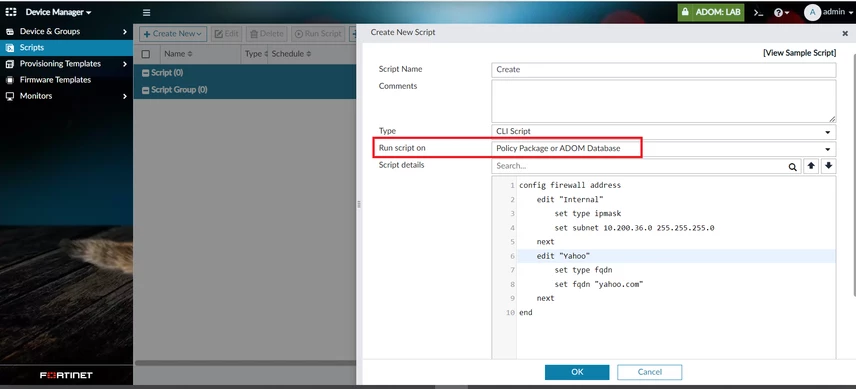Click the Edit toolbar button
The image size is (856, 389).
(x=227, y=34)
